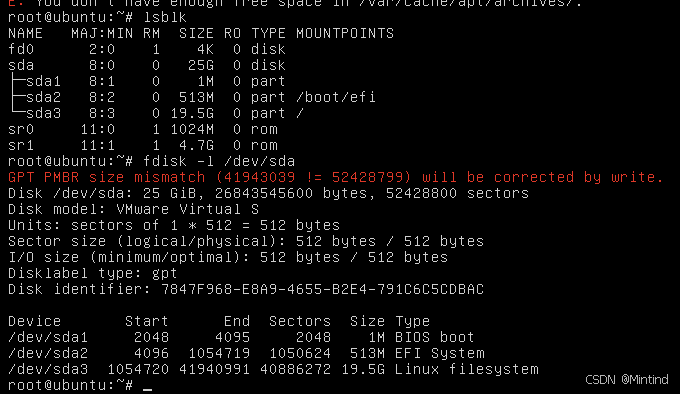Click the /boot/efi mountpoint text
The image size is (680, 394).
tap(336, 97)
